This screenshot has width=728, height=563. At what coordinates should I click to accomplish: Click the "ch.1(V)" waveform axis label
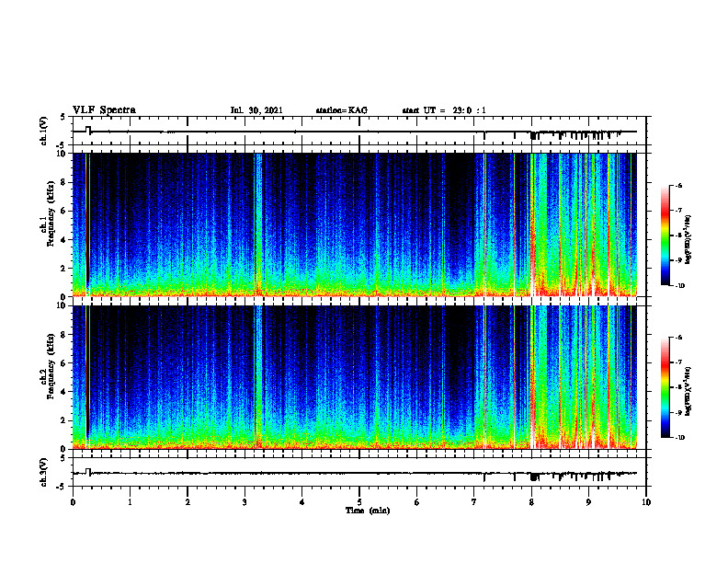click(x=43, y=131)
